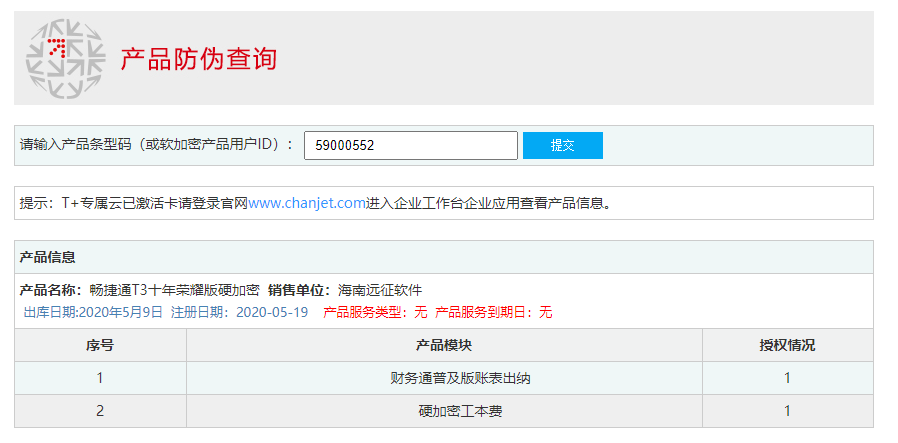Click authorization value for 财务通普及版账表出纳 row

[787, 378]
